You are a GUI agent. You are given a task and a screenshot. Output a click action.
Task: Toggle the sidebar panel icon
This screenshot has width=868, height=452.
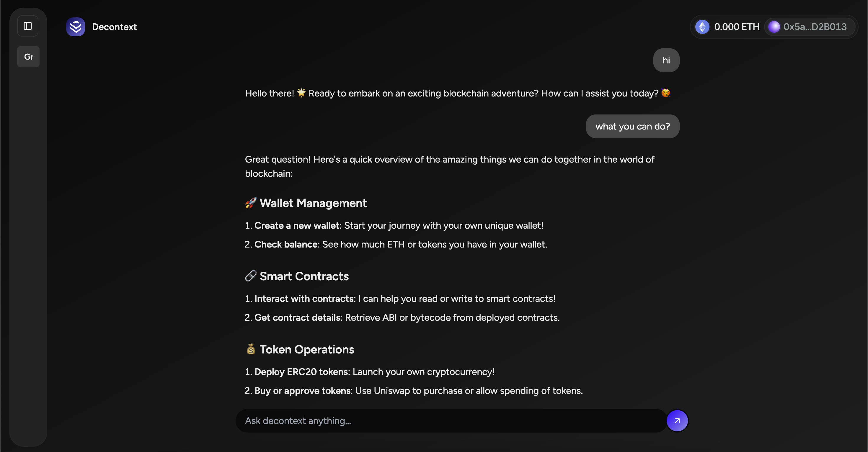click(28, 26)
